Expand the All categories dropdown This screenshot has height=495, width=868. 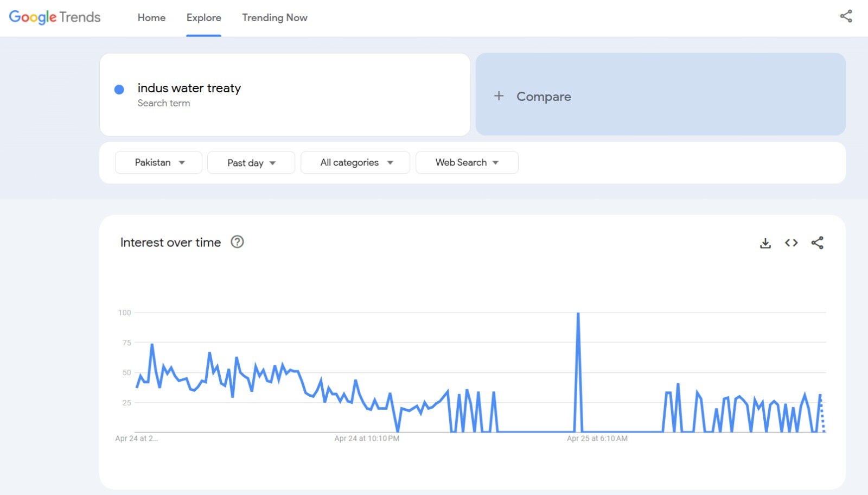(x=355, y=162)
